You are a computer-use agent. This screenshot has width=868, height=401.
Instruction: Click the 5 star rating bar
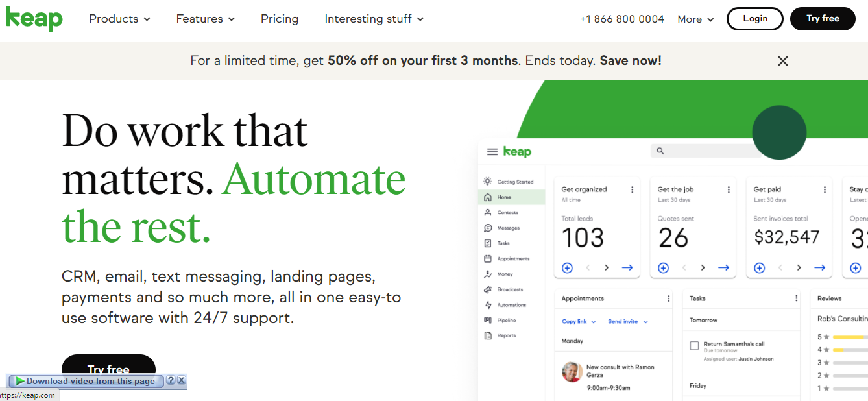[849, 337]
